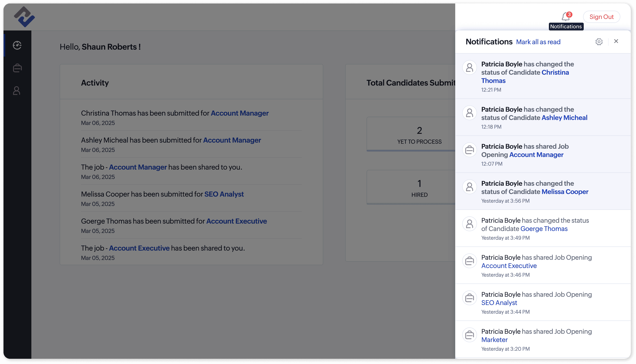The width and height of the screenshot is (636, 364).
Task: Open Ashley Micheal candidate link
Action: click(564, 118)
